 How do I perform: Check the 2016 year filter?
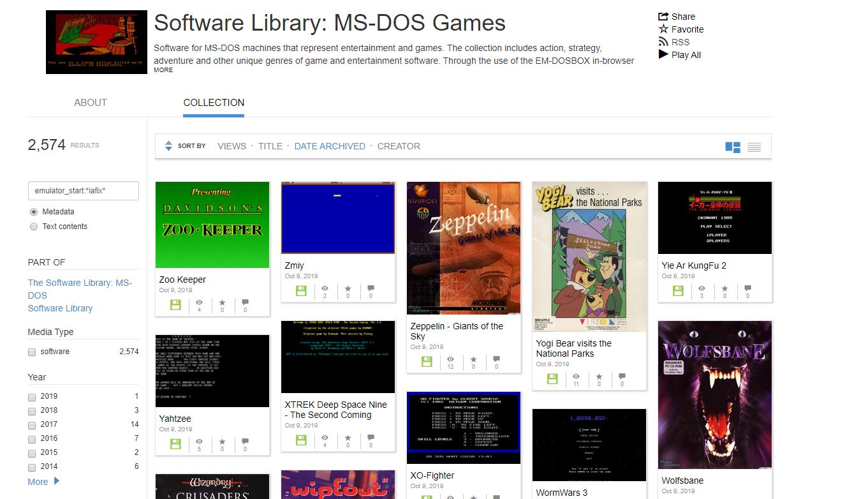pos(32,438)
